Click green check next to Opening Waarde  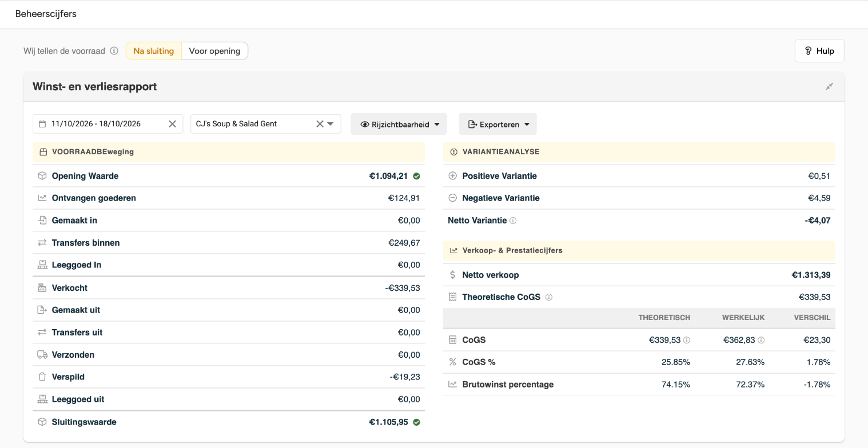(416, 176)
